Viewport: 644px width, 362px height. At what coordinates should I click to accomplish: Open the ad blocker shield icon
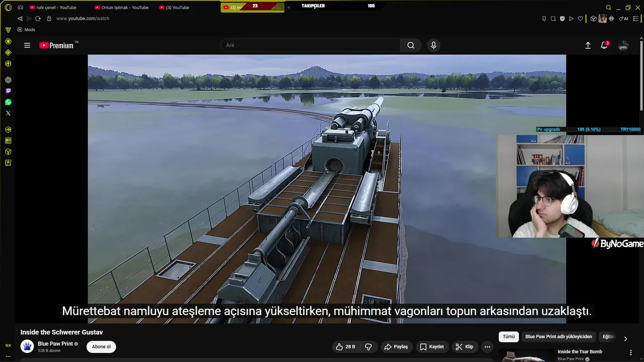[x=562, y=19]
